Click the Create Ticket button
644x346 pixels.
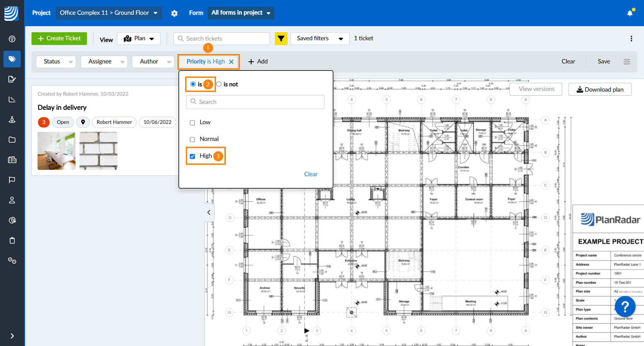pyautogui.click(x=59, y=39)
